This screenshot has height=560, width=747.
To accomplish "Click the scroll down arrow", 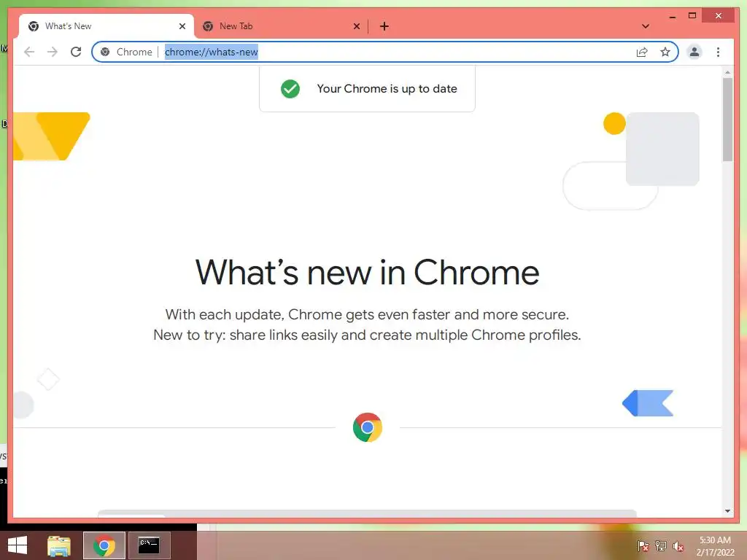I will [x=727, y=511].
